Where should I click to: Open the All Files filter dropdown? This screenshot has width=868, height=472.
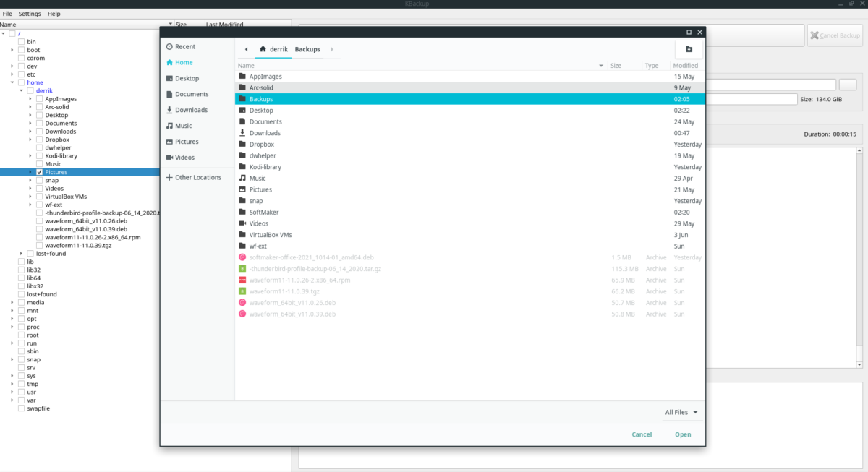coord(681,413)
